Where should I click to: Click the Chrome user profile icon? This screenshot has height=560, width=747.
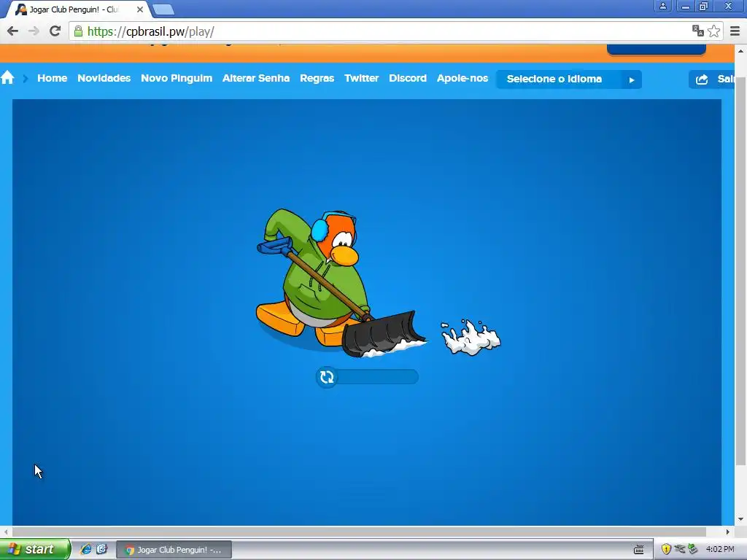click(662, 6)
